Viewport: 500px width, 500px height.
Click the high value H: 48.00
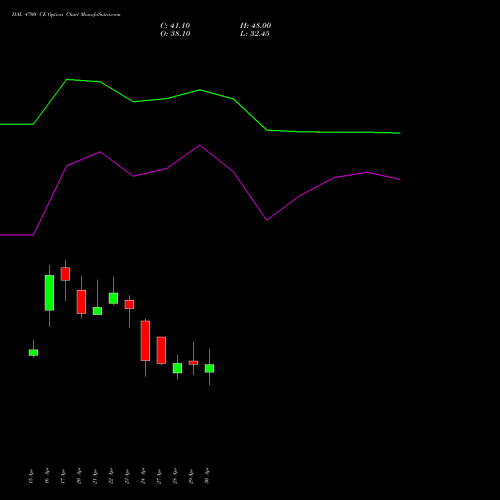pyautogui.click(x=255, y=26)
